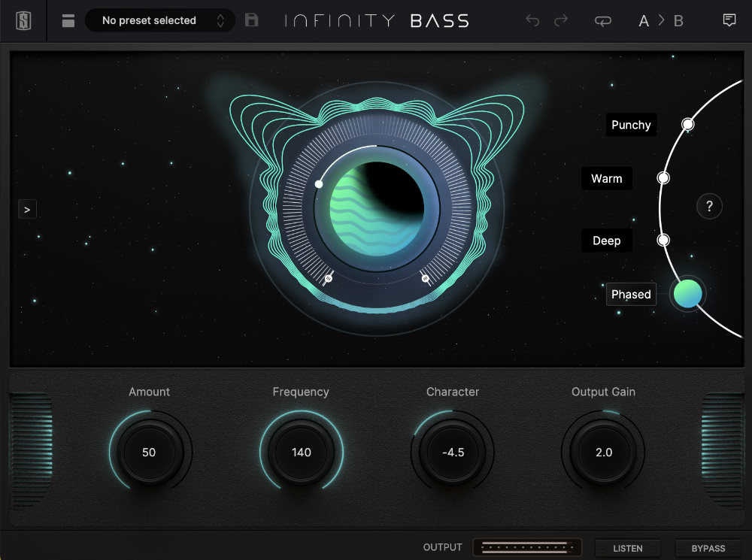The width and height of the screenshot is (752, 560).
Task: Toggle the link/loop icon in header
Action: pyautogui.click(x=603, y=21)
